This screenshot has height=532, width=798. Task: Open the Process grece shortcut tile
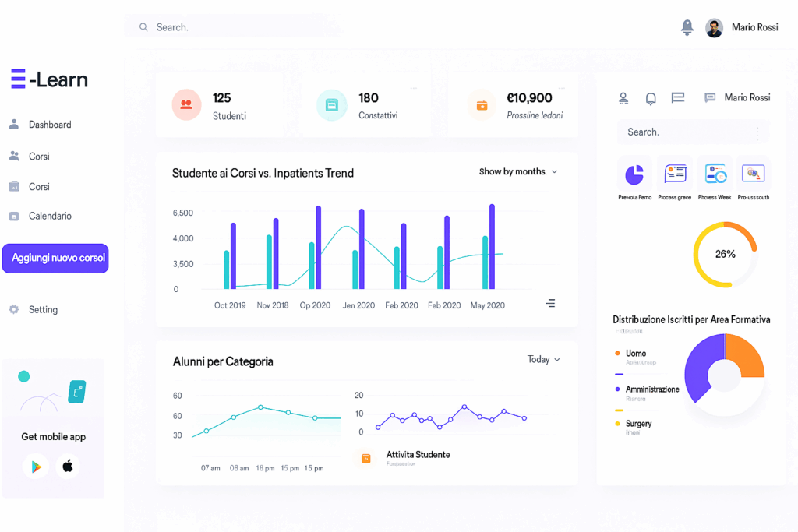[674, 173]
